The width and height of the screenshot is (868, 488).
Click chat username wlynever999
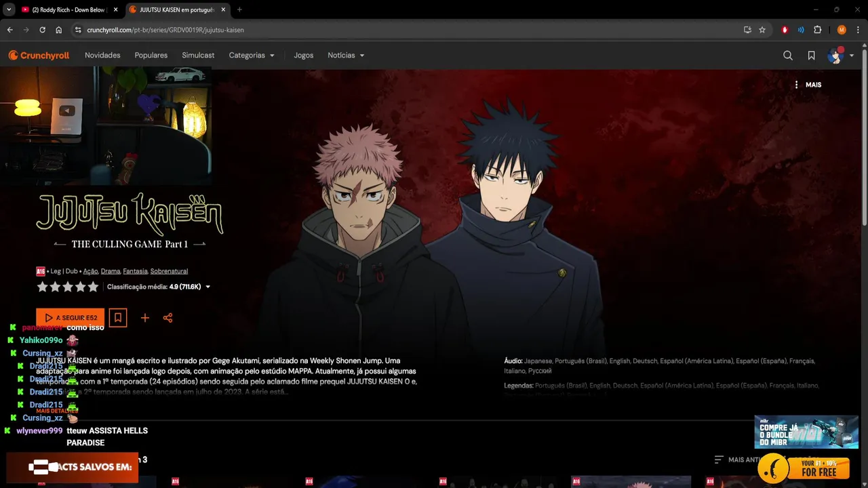[x=39, y=431]
